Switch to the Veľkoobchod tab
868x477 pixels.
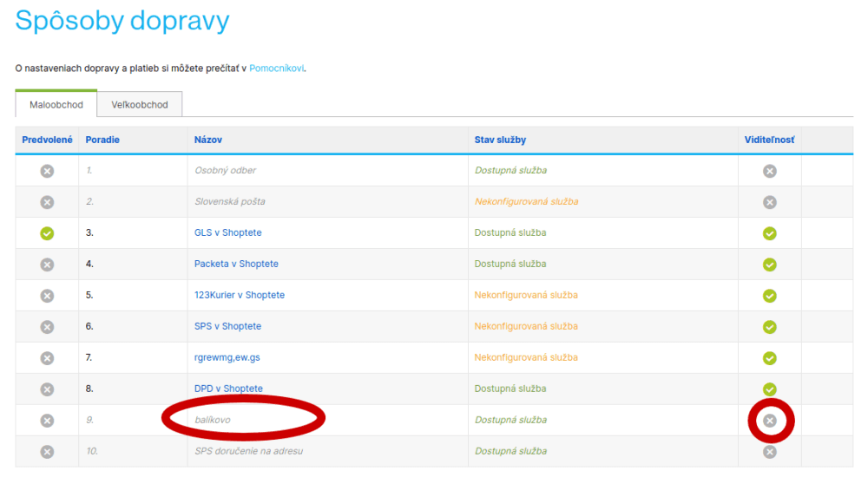tap(140, 105)
